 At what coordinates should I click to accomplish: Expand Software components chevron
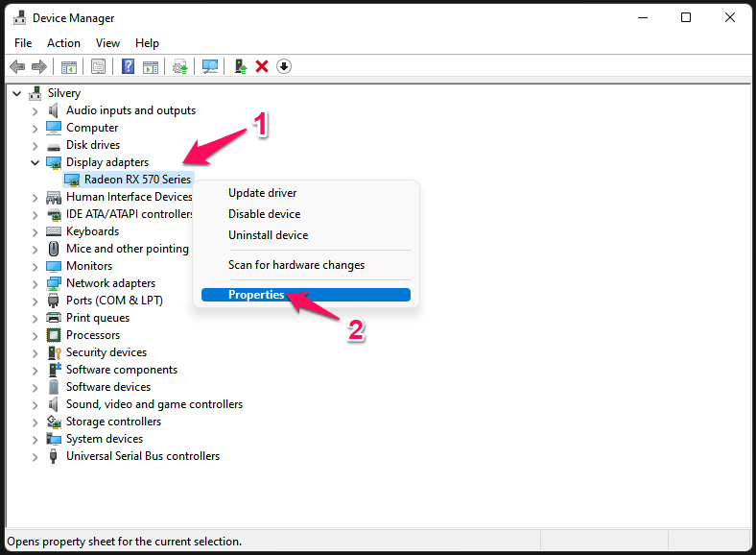click(x=35, y=371)
